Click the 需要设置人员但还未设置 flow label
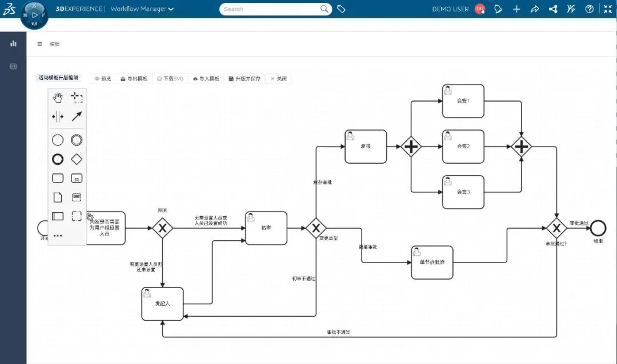Image resolution: width=617 pixels, height=364 pixels. (146, 267)
